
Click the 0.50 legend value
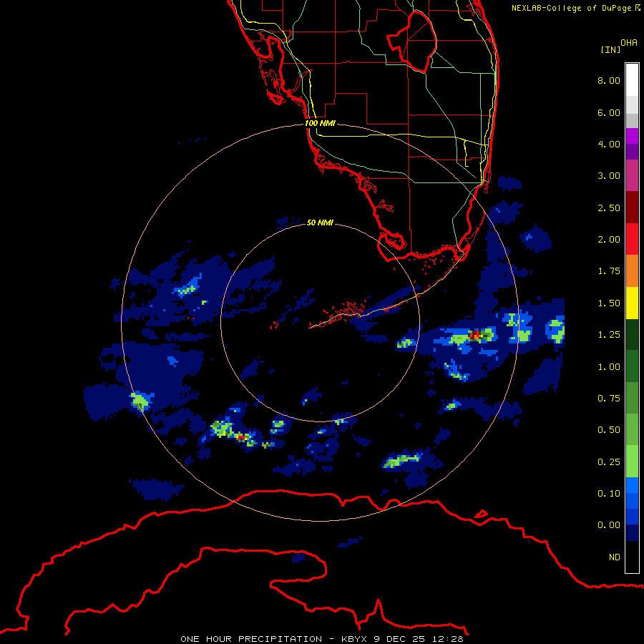(x=609, y=430)
